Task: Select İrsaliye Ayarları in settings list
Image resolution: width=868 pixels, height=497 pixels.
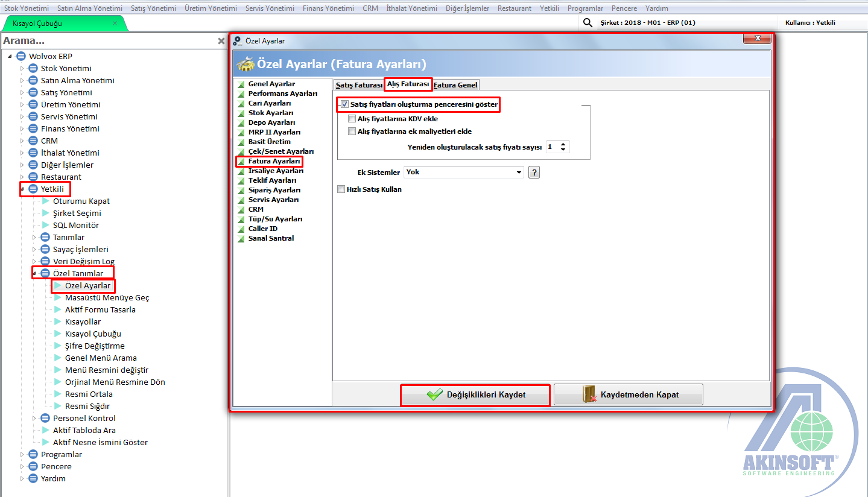Action: 276,171
